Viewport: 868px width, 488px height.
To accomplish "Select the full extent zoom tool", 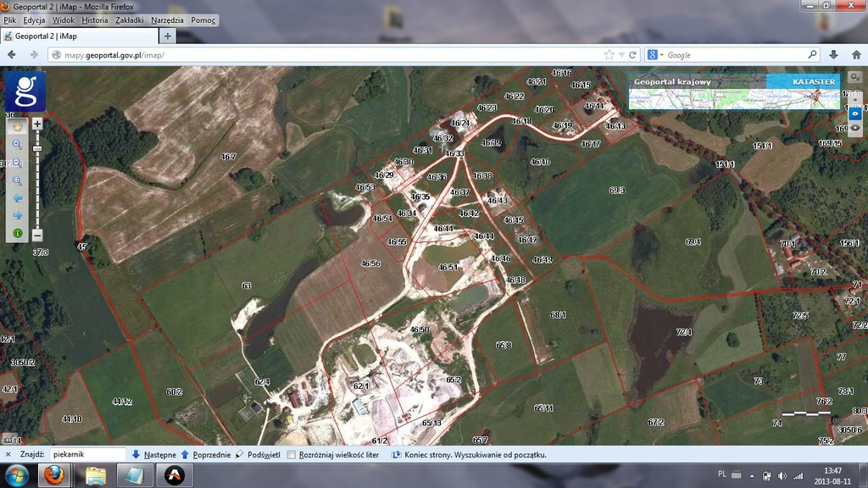I will tap(17, 180).
